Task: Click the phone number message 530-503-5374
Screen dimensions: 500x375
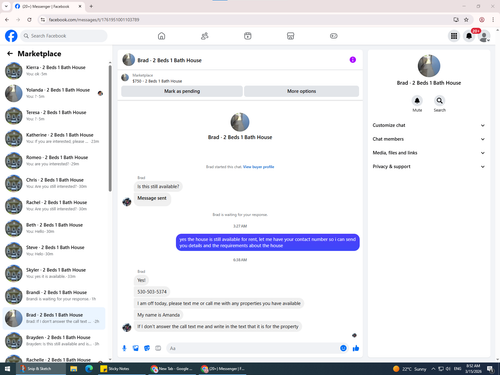Action: click(x=152, y=292)
